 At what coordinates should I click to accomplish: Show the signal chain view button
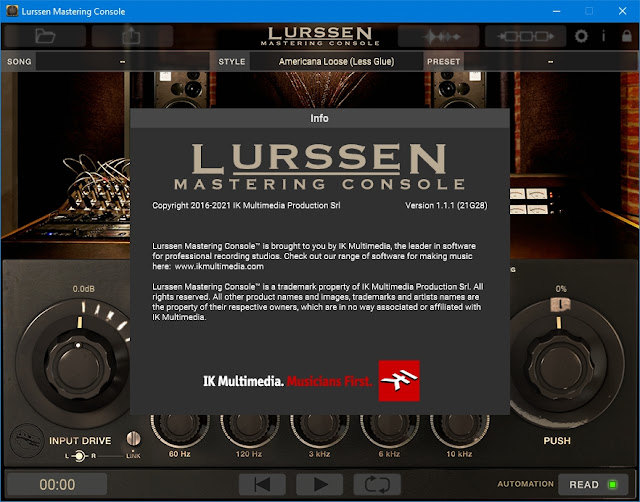tap(525, 36)
